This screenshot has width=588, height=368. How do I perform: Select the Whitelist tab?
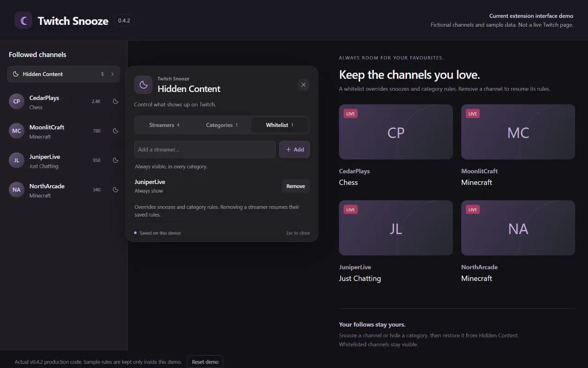(x=279, y=125)
